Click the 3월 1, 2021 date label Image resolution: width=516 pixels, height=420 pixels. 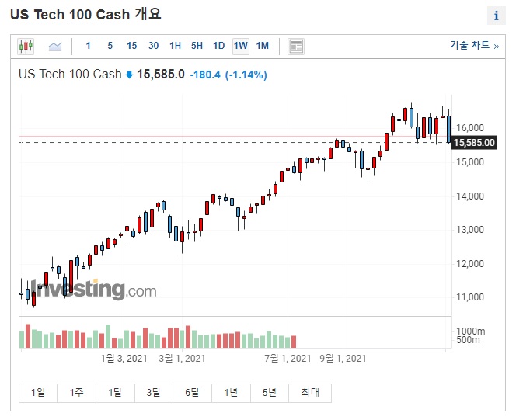point(182,358)
